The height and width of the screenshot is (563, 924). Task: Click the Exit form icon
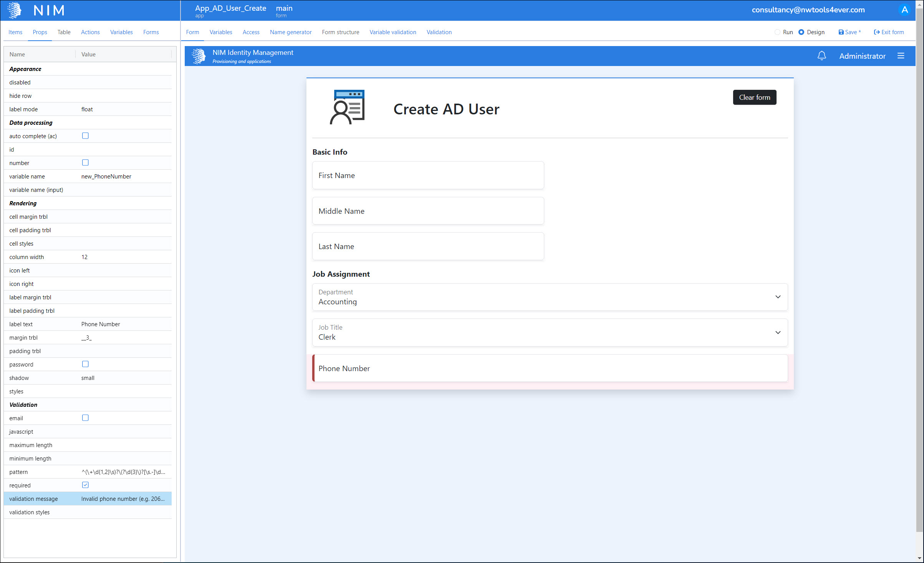click(x=876, y=32)
